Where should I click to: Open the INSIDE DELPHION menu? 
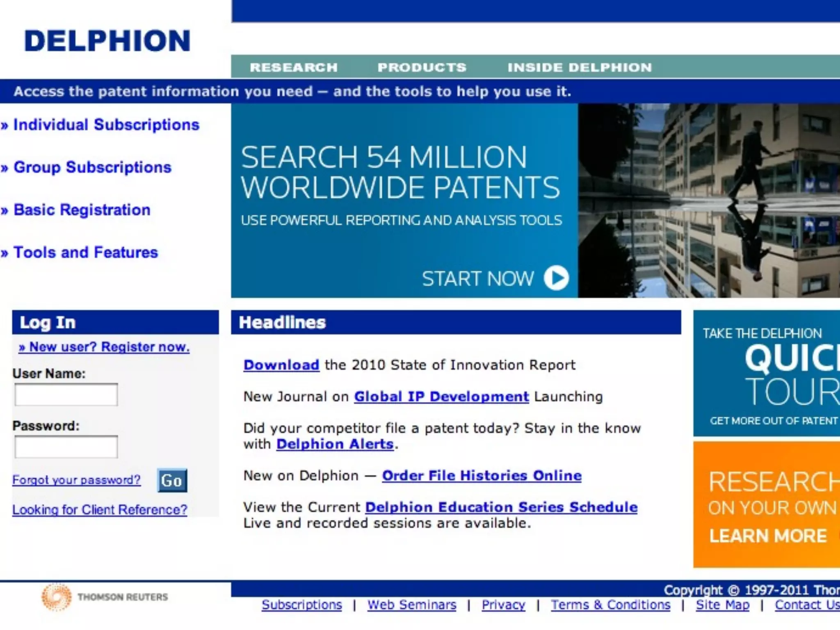[579, 67]
